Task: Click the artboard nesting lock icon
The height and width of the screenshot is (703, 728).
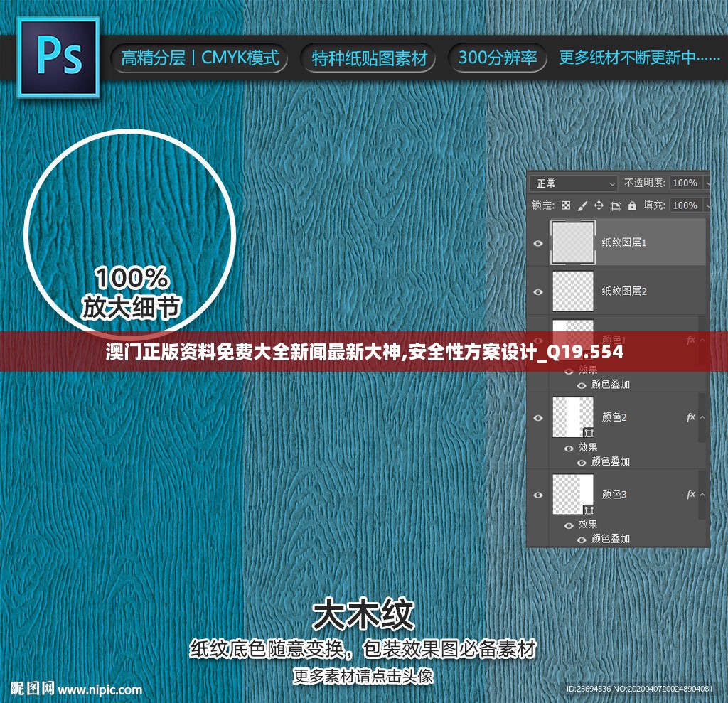Action: click(x=615, y=205)
